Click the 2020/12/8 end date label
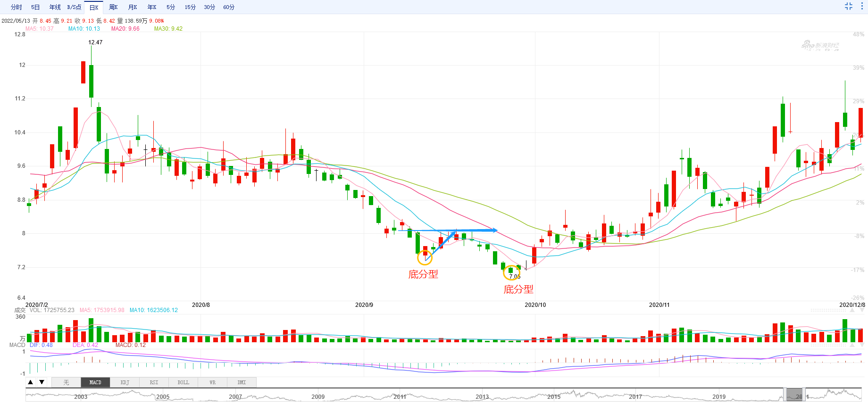 point(852,305)
